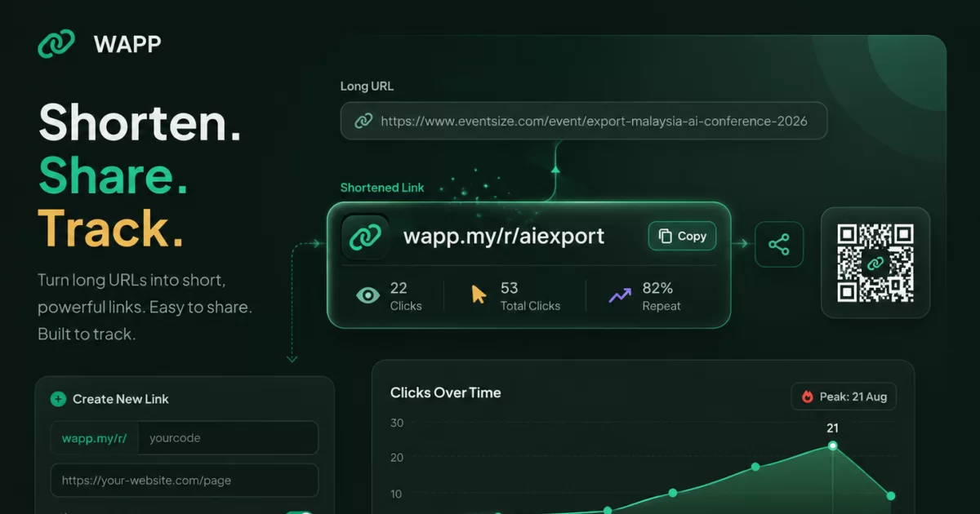Focus the https://your-website.com/page input field
980x514 pixels.
pos(185,481)
